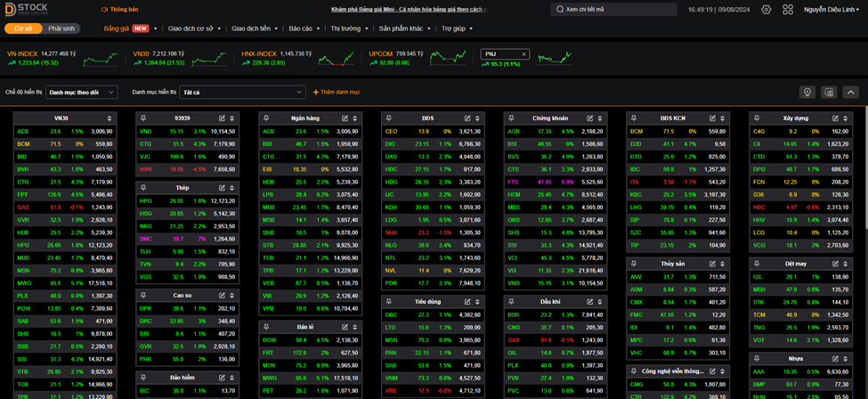Image resolution: width=868 pixels, height=399 pixels.
Task: Click VN-INDEX index label
Action: 22,53
